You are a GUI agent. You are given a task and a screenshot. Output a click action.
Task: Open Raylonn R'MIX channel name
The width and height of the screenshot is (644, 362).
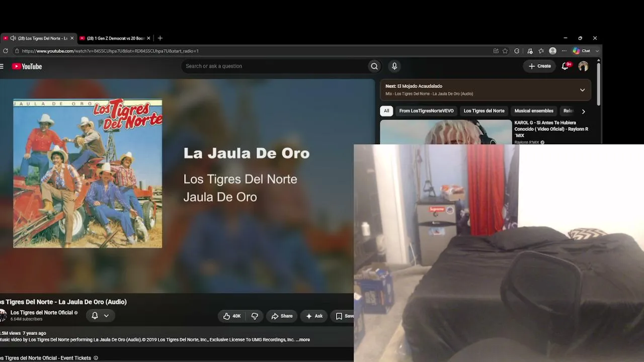click(526, 142)
